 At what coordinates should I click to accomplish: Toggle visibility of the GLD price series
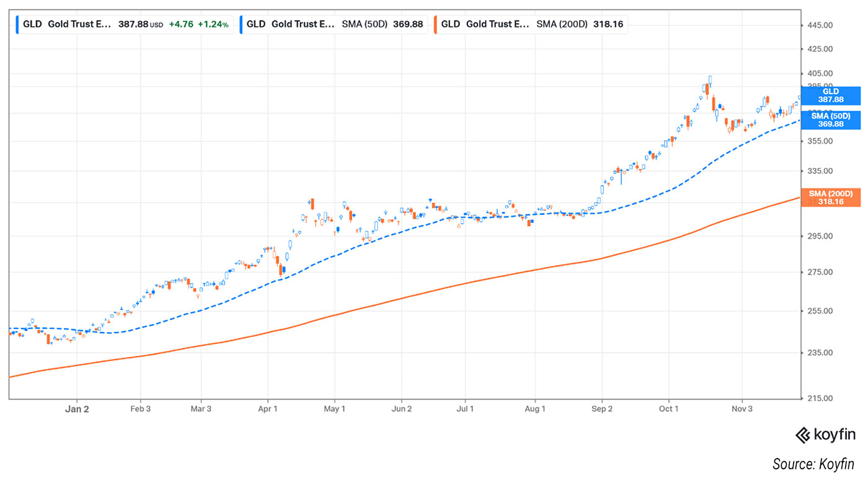[17, 24]
